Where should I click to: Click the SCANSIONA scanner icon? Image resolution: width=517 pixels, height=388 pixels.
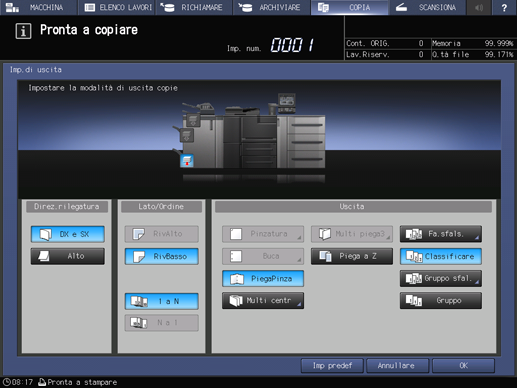pyautogui.click(x=401, y=7)
